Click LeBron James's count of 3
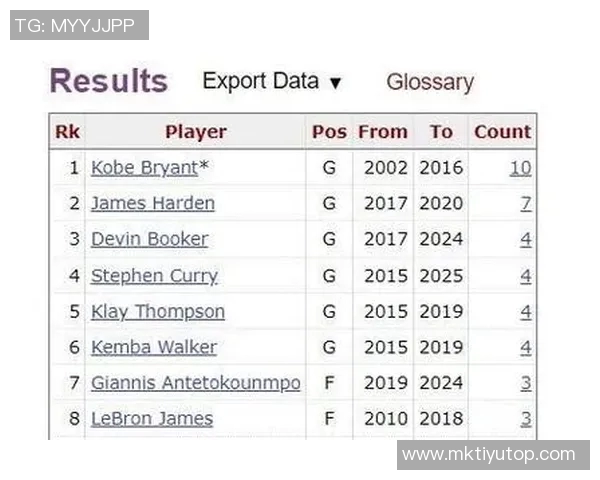The image size is (600, 480). (526, 419)
